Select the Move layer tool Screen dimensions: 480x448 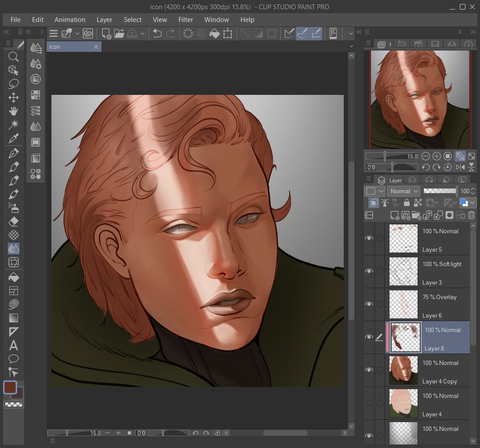pos(13,98)
